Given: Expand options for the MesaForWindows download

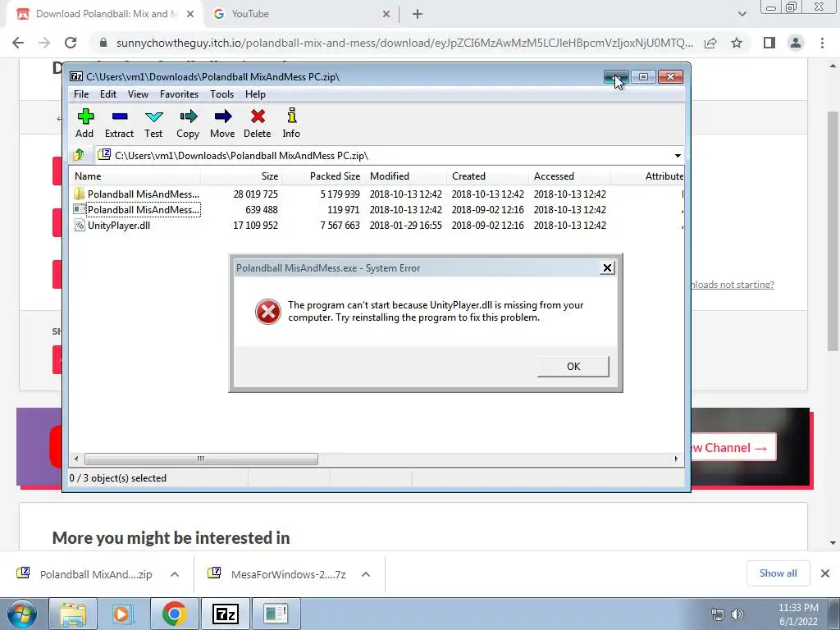Looking at the screenshot, I should pos(366,574).
